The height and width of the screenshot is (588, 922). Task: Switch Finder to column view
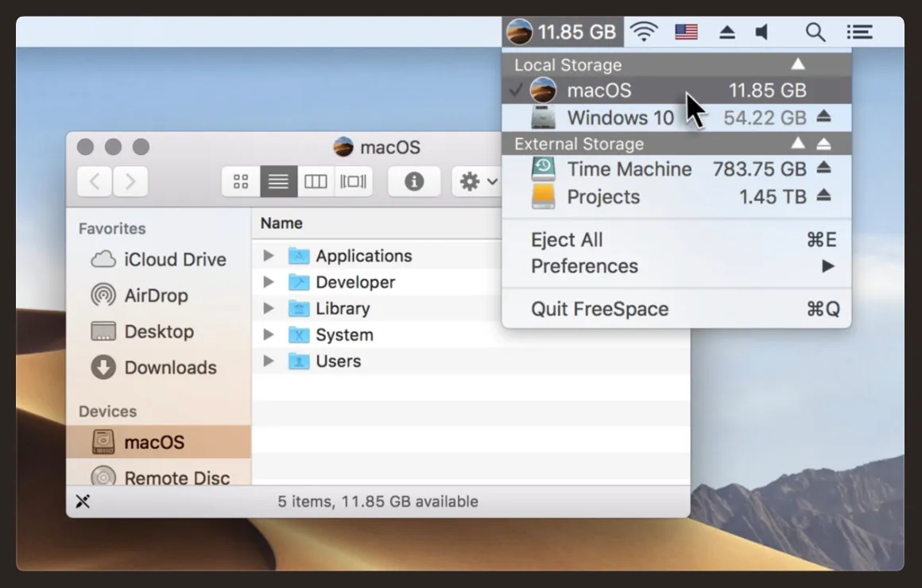(316, 181)
